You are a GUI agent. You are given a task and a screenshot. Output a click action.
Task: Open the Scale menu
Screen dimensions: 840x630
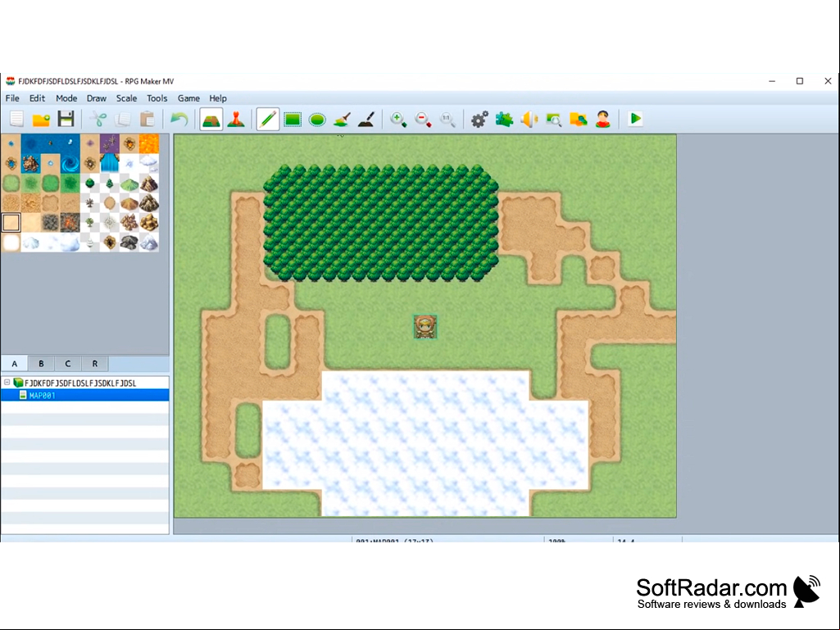click(126, 98)
